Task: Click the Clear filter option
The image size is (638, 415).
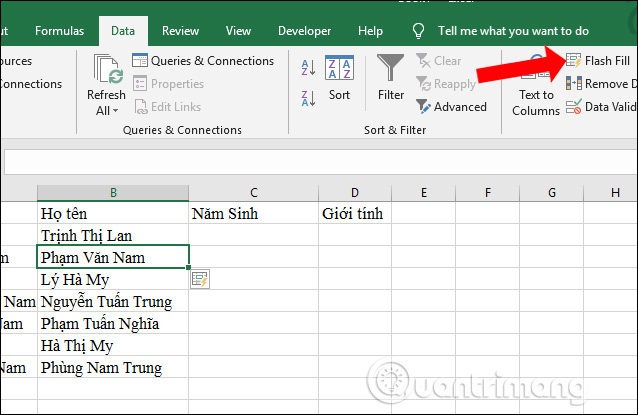Action: (x=439, y=61)
